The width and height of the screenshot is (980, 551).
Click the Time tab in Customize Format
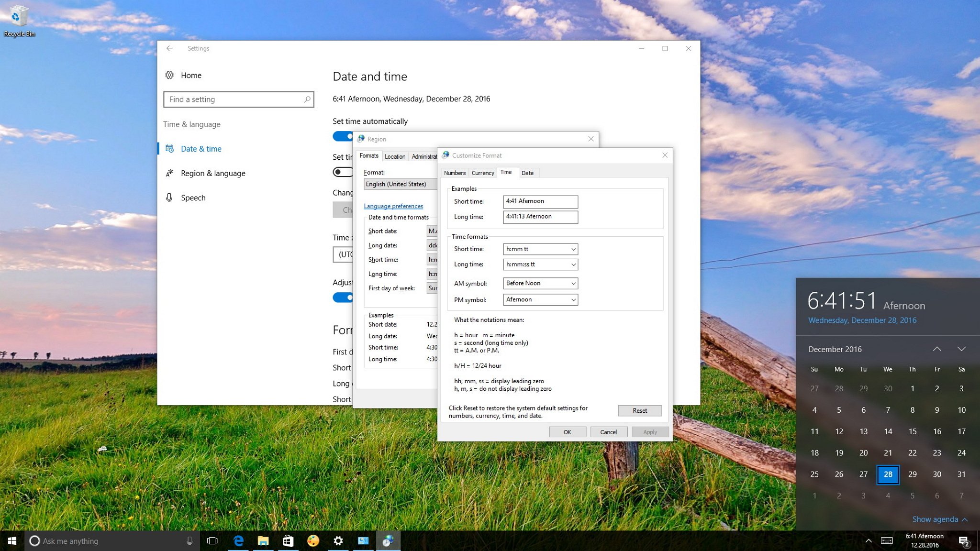[505, 173]
